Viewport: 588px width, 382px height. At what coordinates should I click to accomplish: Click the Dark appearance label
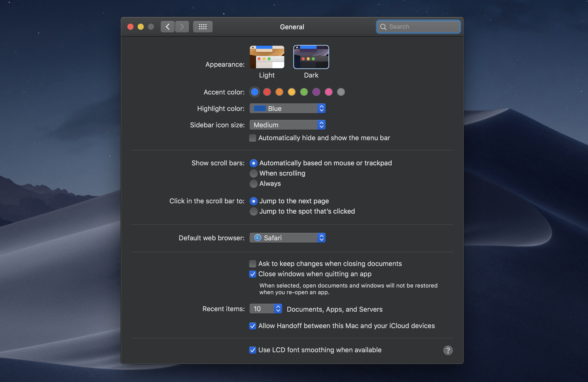point(311,75)
